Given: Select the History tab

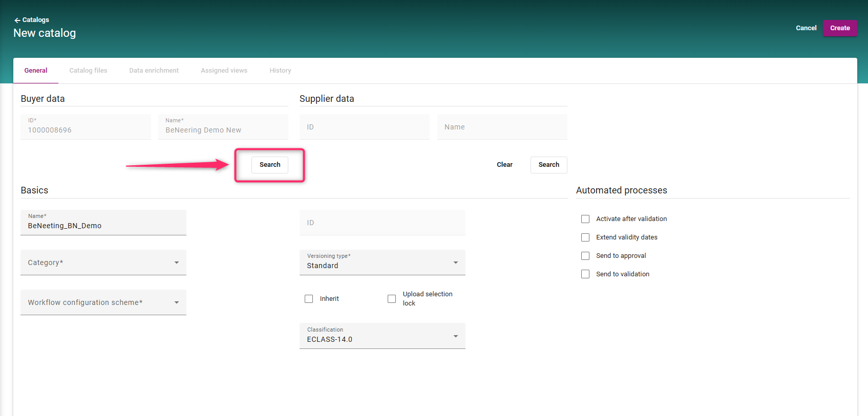Looking at the screenshot, I should [x=280, y=71].
